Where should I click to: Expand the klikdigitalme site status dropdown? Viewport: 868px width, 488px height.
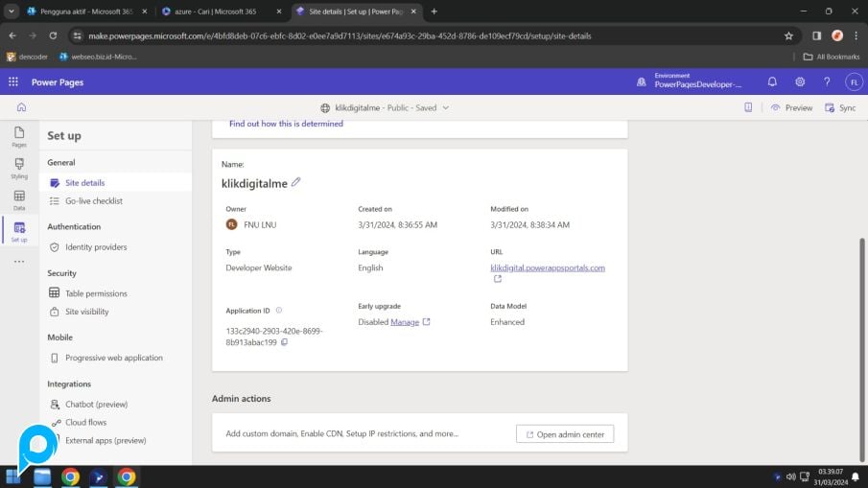pyautogui.click(x=445, y=108)
